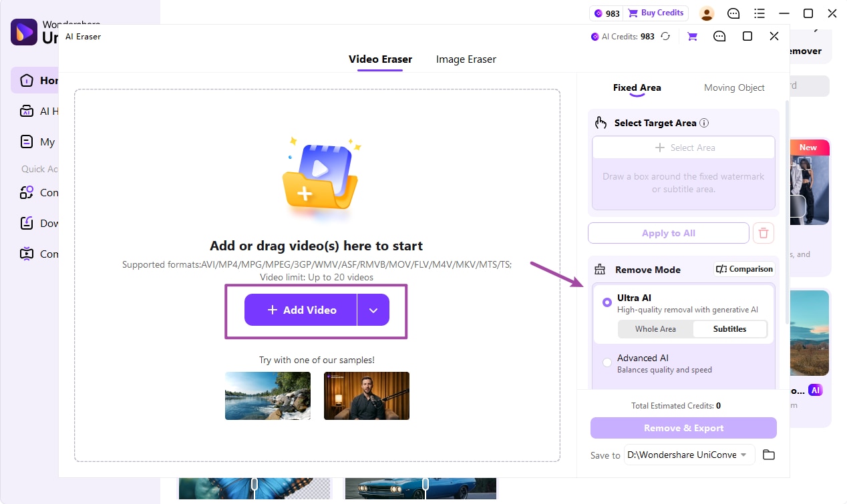Click the Converter icon in the sidebar
Screen dimensions: 847x504
(x=26, y=192)
